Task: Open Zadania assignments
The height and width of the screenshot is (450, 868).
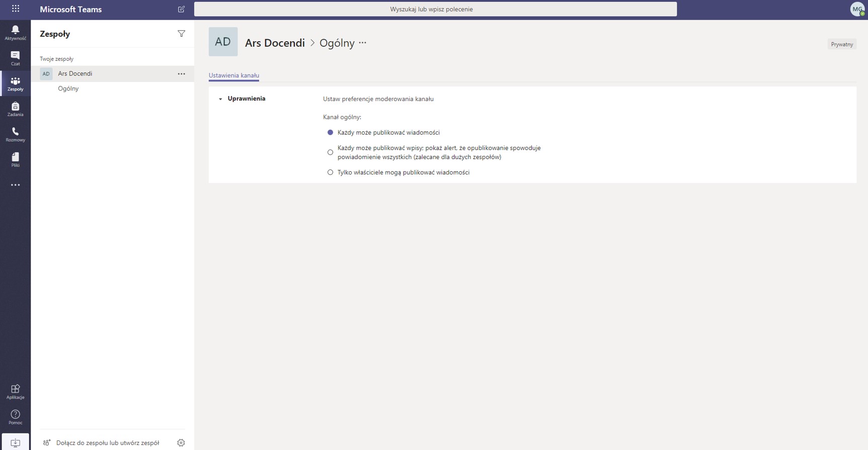Action: [x=15, y=109]
